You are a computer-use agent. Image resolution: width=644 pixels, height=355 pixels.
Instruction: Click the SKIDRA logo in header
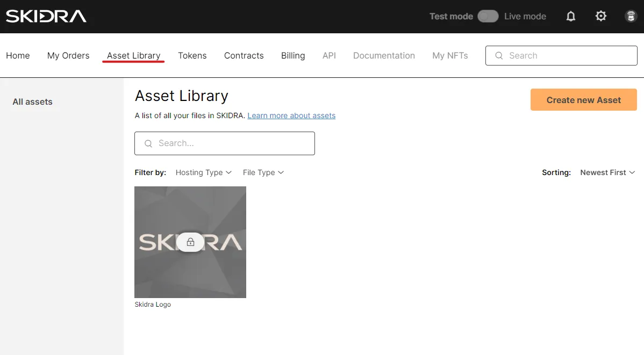pos(46,16)
